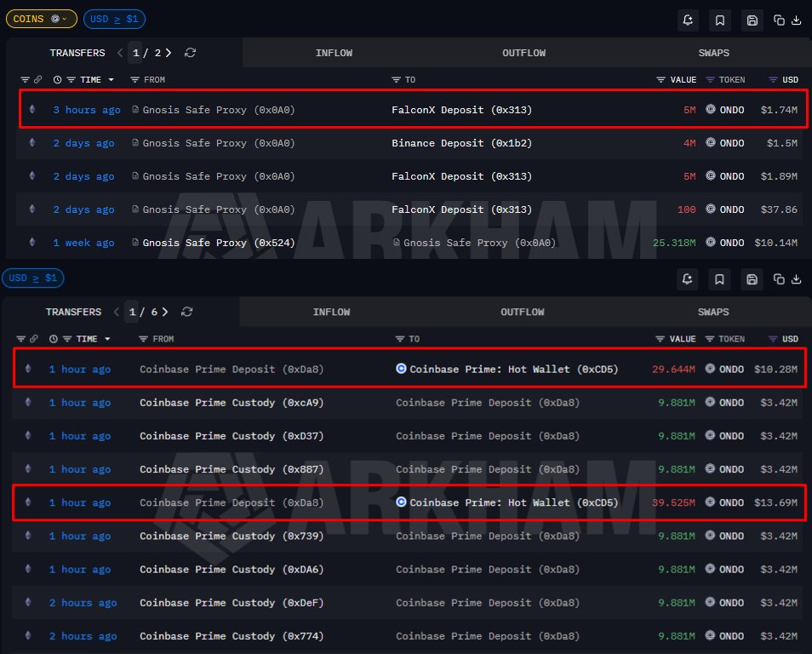Viewport: 812px width, 654px height.
Task: Open the '3 hours ago' transaction link
Action: pos(87,110)
